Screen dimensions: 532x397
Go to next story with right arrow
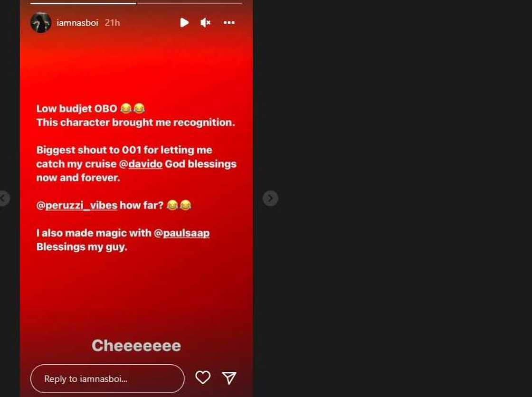coord(270,198)
